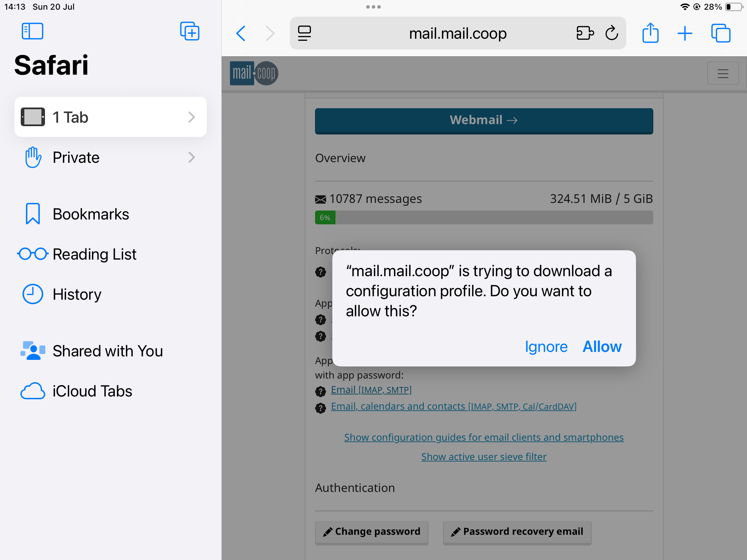Click the Bookmarks ribbon icon
The width and height of the screenshot is (747, 560).
click(x=33, y=214)
